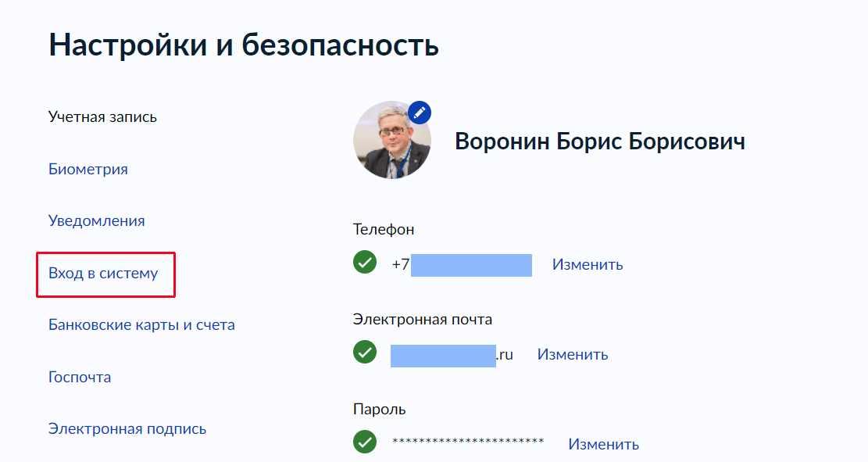Image resolution: width=868 pixels, height=462 pixels.
Task: Open Электронная подпись settings
Action: tap(127, 428)
